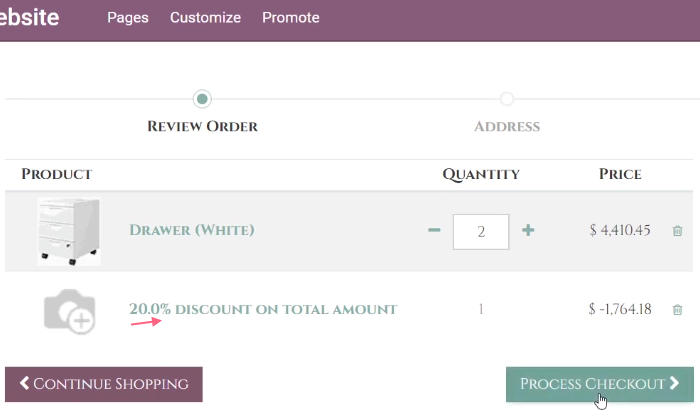Open the Pages menu
This screenshot has height=414, width=700.
tap(127, 18)
